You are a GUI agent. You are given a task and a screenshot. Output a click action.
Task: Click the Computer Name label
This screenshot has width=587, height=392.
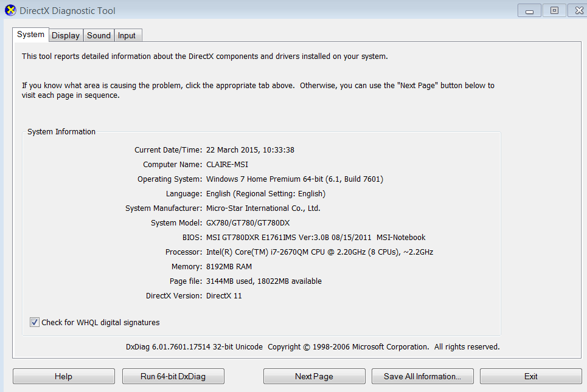point(172,165)
